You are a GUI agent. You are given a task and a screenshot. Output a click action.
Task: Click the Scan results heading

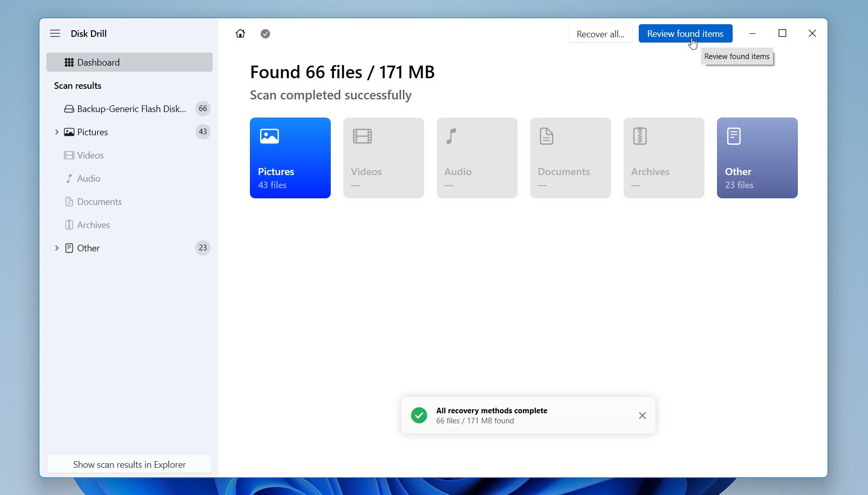coord(78,86)
